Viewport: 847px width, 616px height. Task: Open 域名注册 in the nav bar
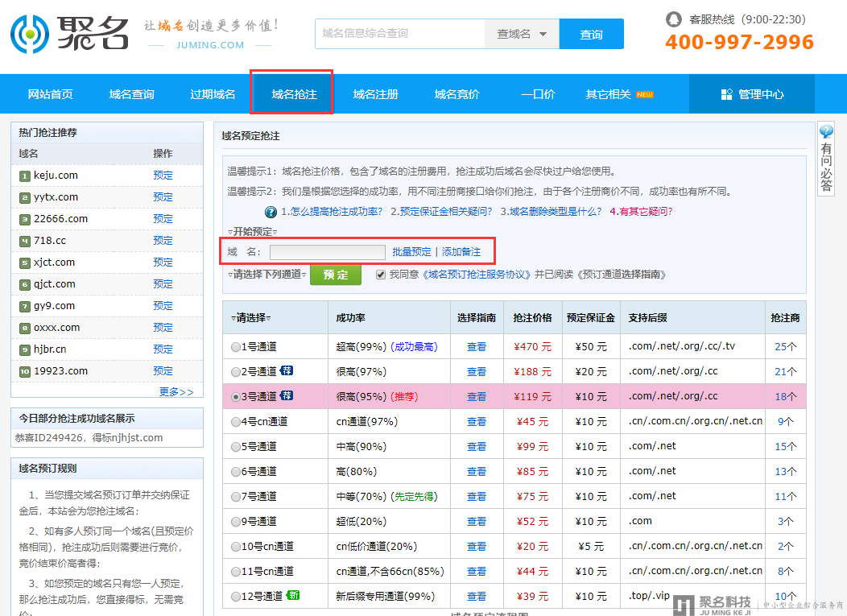tap(376, 94)
